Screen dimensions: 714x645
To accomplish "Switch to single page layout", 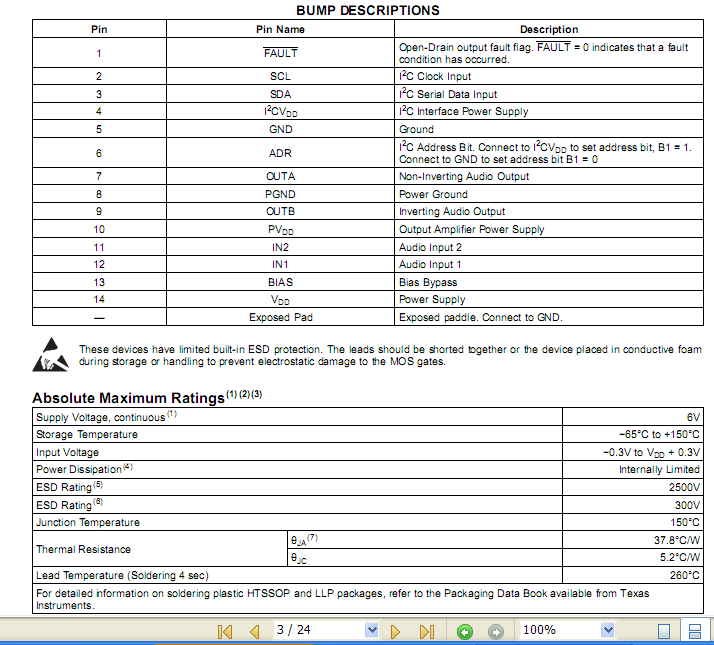I will (x=664, y=631).
